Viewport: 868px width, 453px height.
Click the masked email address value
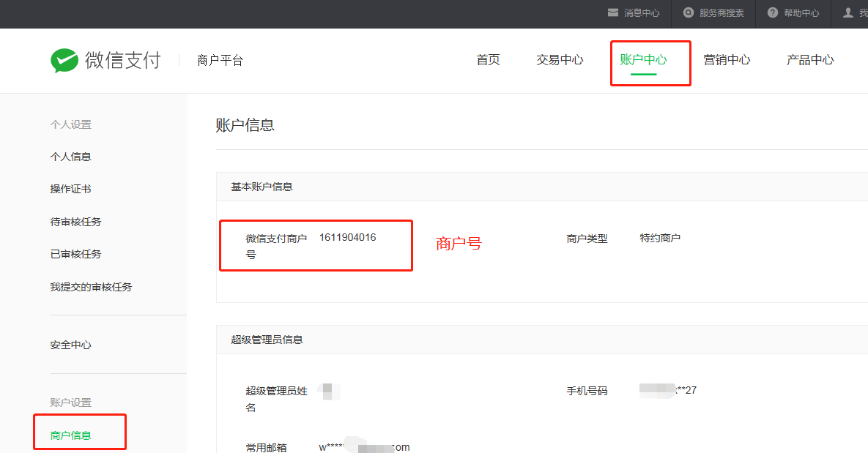(364, 447)
